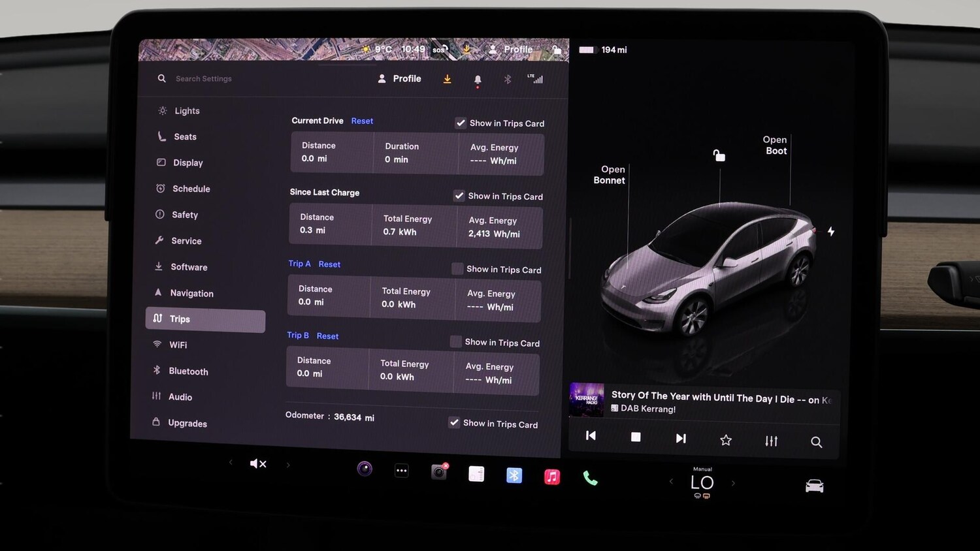
Task: Open the ellipsis overflow menu in dock
Action: [x=401, y=470]
